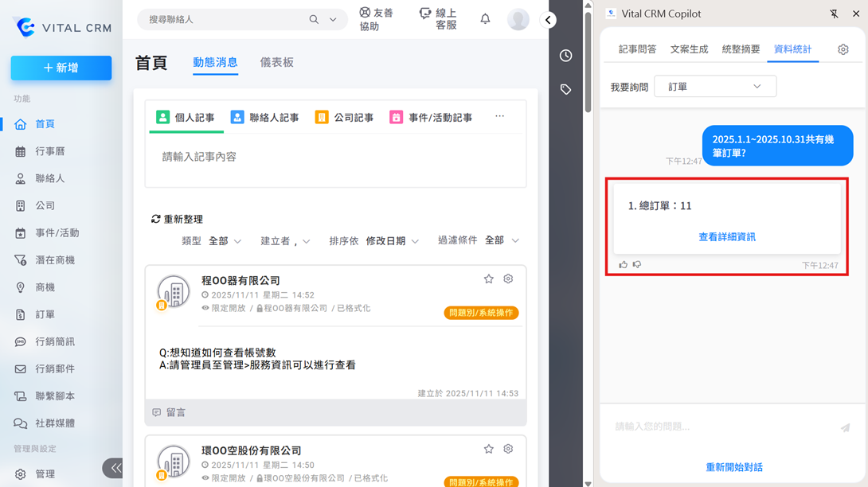Star the 程OO器有限公司 record
The height and width of the screenshot is (487, 868).
point(489,279)
